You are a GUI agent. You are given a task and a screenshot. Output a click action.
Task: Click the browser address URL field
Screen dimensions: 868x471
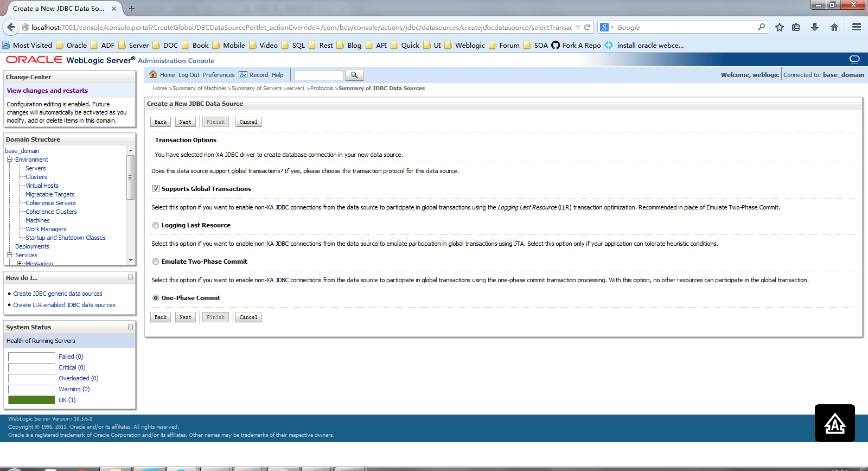coord(301,27)
